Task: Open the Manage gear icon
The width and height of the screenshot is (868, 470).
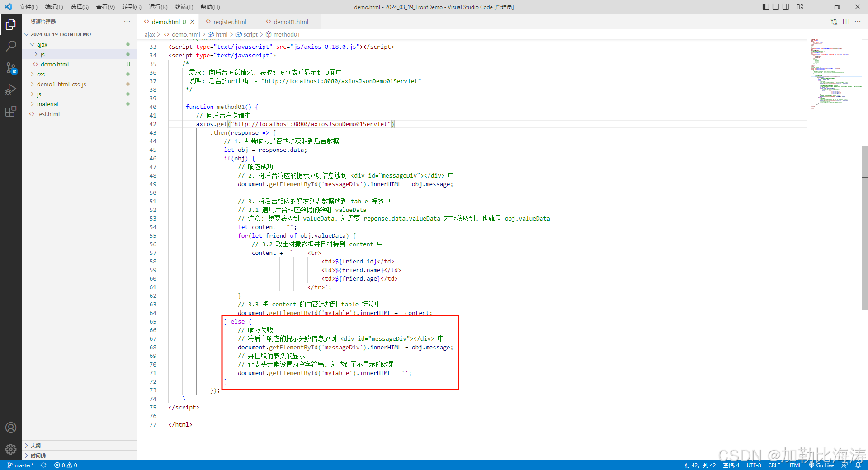Action: tap(11, 449)
